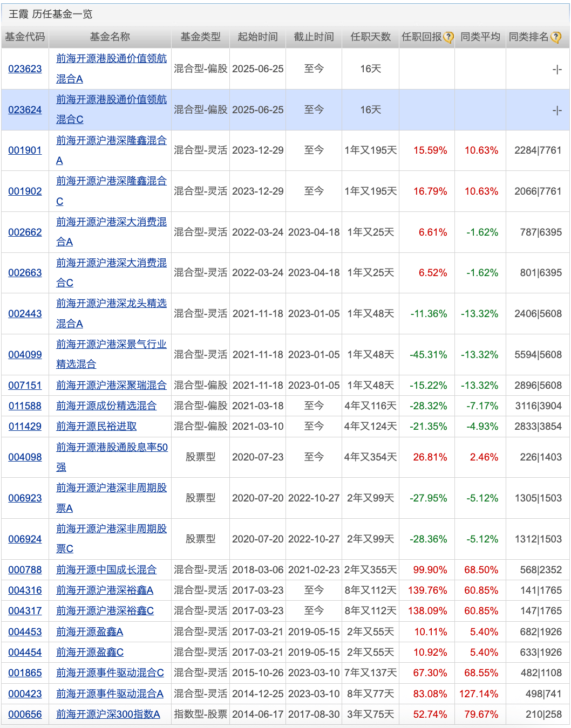Screen dimensions: 571x728
Task: Open fund code link 001902
Action: 25,191
